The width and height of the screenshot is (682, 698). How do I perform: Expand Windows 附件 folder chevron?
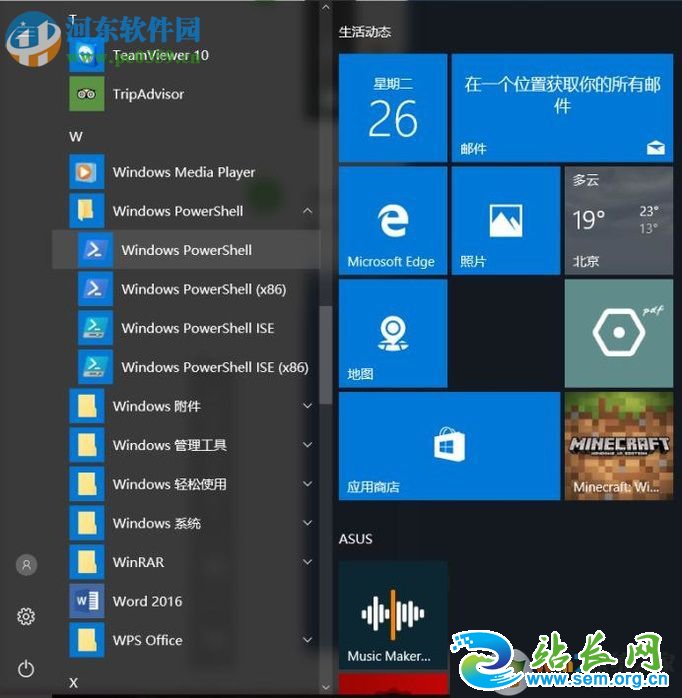click(x=307, y=406)
